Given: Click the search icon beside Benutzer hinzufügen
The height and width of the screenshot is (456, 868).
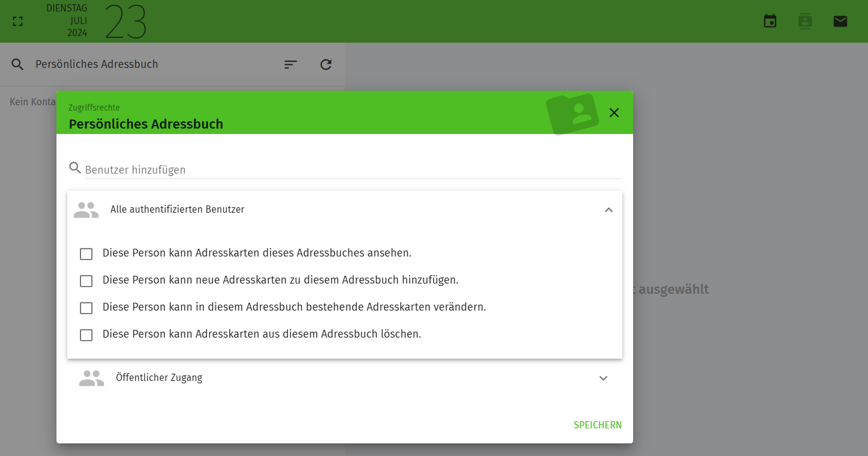Looking at the screenshot, I should (75, 168).
